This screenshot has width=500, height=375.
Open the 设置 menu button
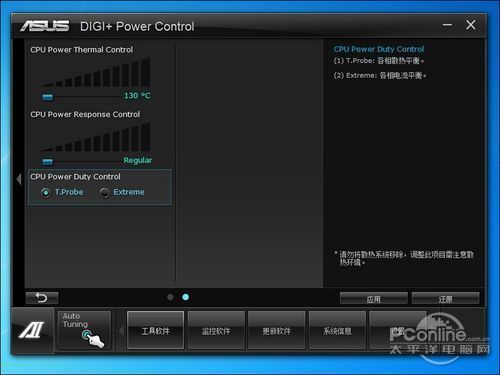(x=397, y=330)
